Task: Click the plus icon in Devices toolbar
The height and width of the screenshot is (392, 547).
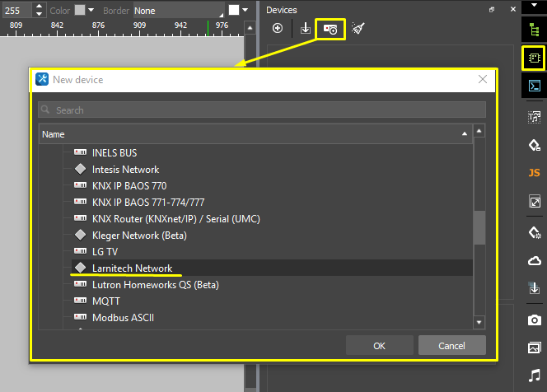Action: click(x=278, y=29)
